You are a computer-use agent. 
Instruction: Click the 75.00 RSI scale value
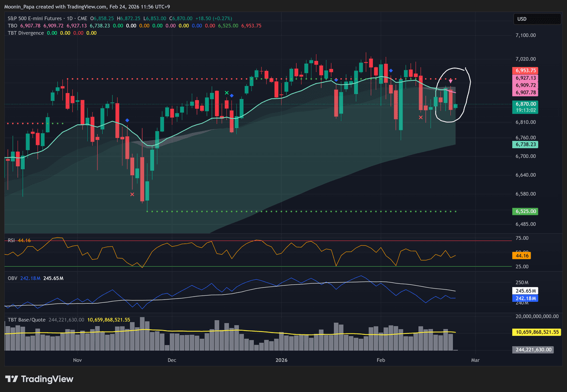[x=521, y=238]
